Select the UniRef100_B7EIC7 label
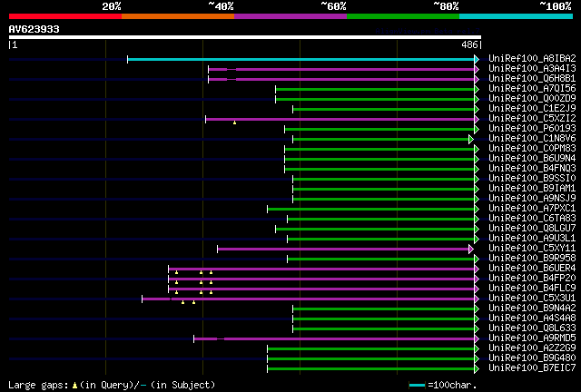 pyautogui.click(x=532, y=368)
